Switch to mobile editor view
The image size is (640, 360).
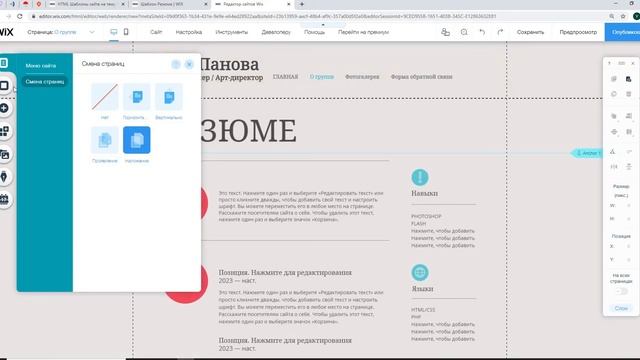tap(126, 32)
